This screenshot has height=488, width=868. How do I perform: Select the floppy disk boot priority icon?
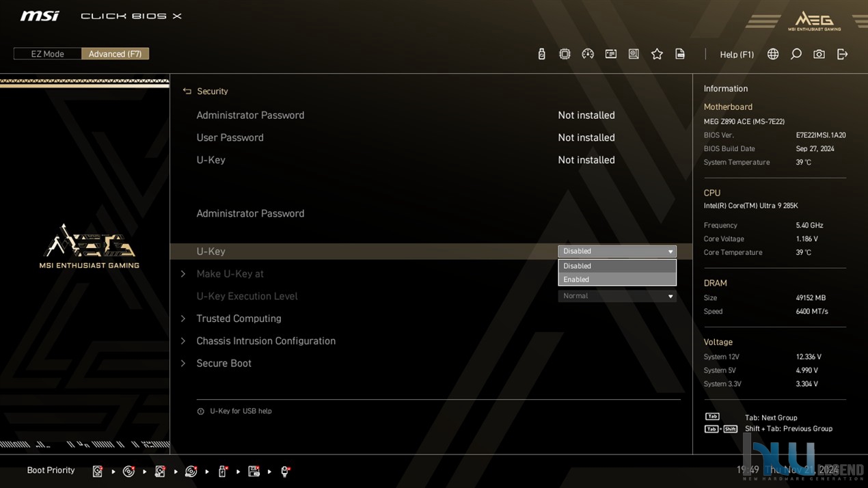pyautogui.click(x=254, y=471)
